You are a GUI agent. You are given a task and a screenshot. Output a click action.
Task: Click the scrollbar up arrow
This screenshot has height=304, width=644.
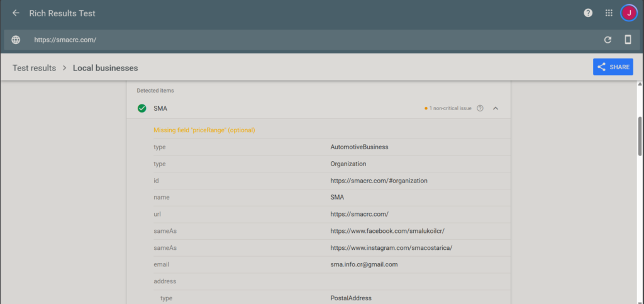(640, 84)
